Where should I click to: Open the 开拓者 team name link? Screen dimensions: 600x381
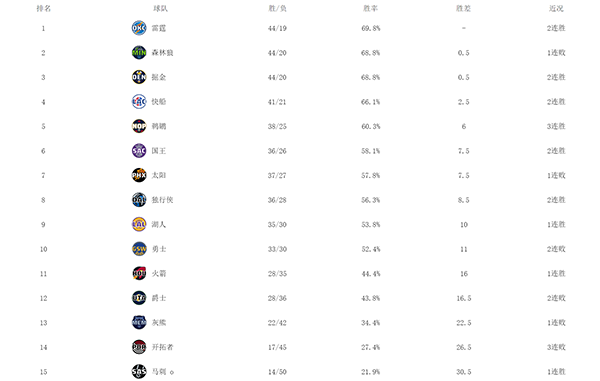163,347
